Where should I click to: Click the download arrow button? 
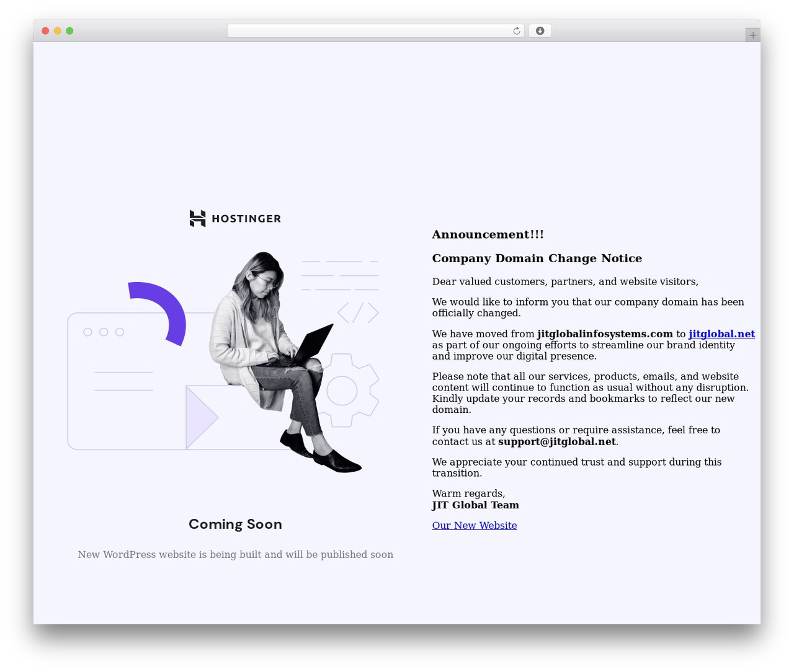pyautogui.click(x=540, y=31)
